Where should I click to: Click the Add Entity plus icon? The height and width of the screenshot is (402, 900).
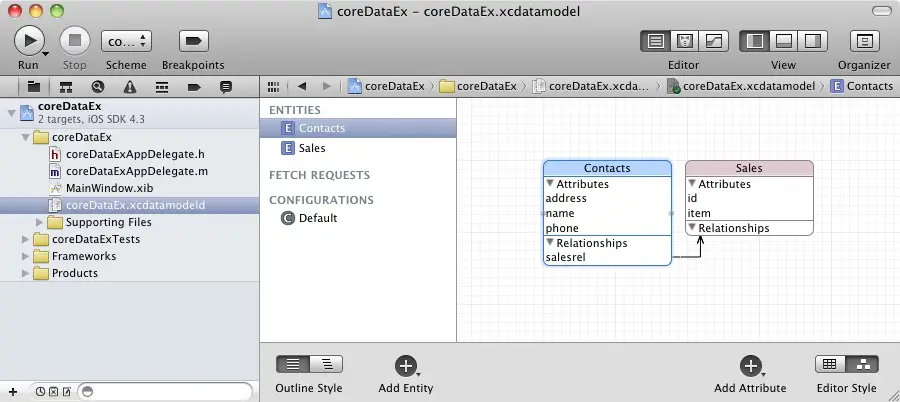405,366
